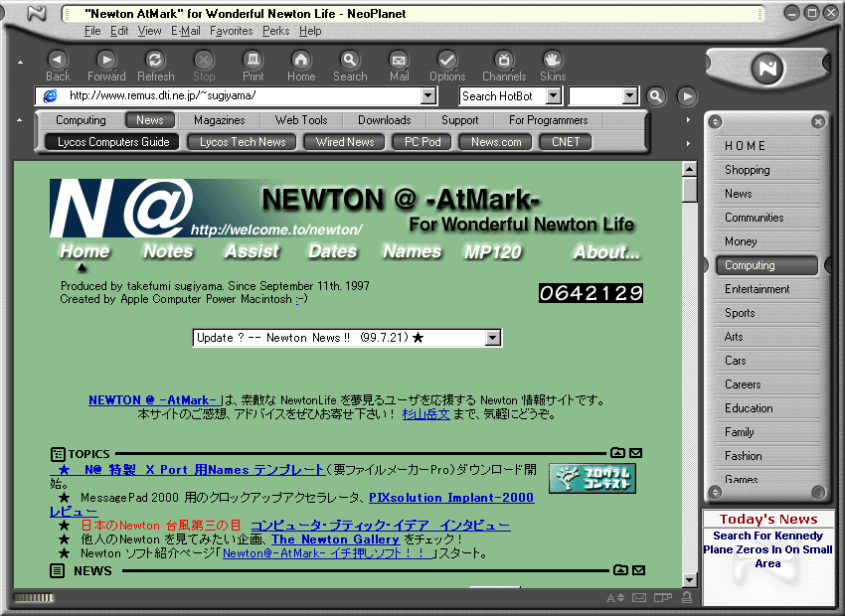845x616 pixels.
Task: Click the folder icon on the NEWS row
Action: click(620, 569)
